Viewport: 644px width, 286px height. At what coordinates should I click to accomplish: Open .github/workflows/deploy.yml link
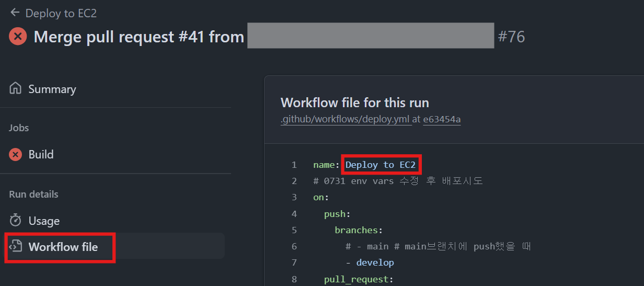click(345, 119)
